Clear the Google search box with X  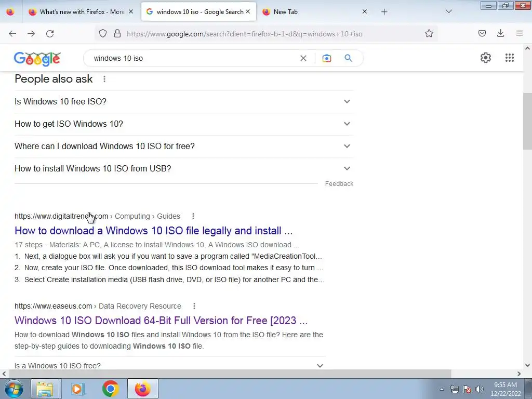coord(303,58)
